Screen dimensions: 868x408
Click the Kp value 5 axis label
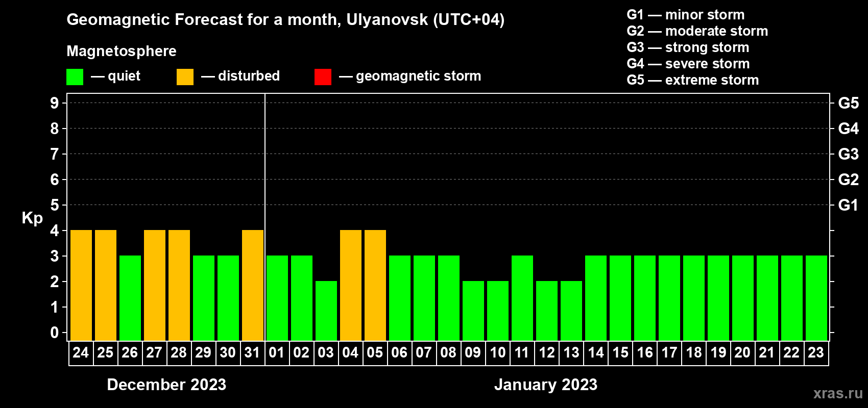(x=55, y=205)
